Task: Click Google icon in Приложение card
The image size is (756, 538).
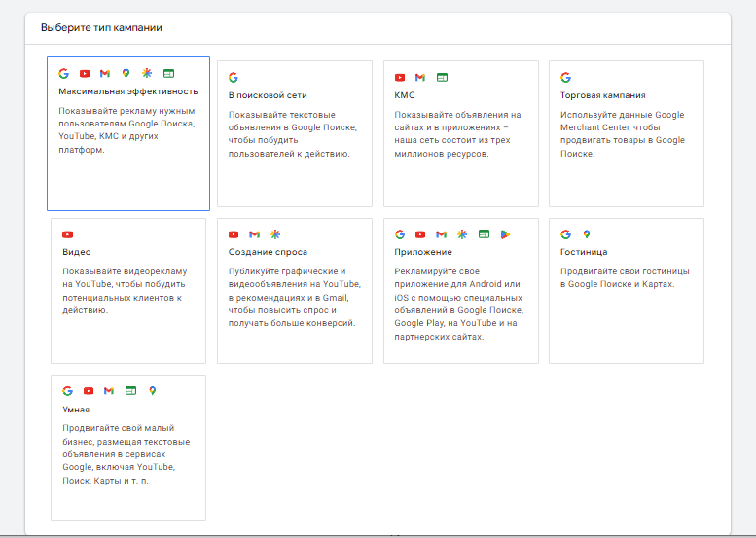Action: (x=400, y=234)
